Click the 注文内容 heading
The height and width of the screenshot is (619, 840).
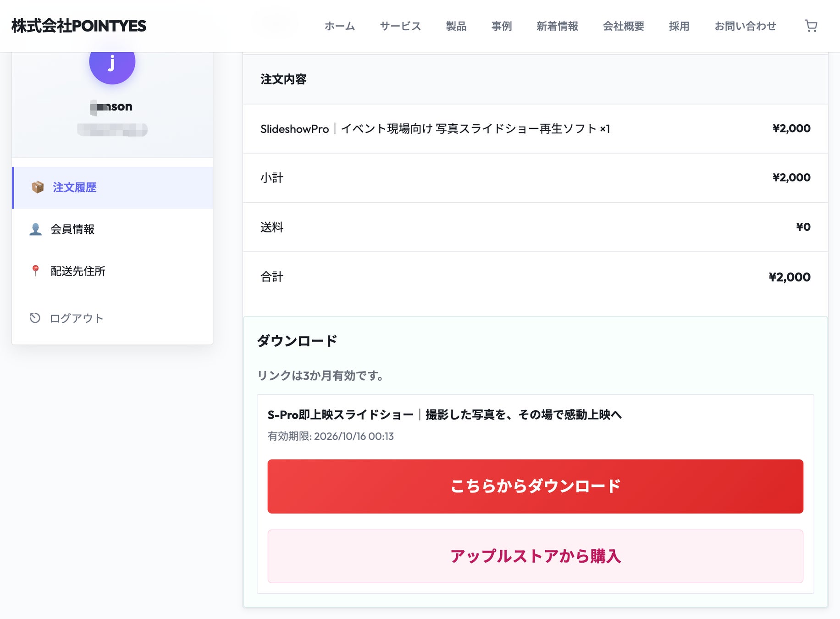[283, 79]
